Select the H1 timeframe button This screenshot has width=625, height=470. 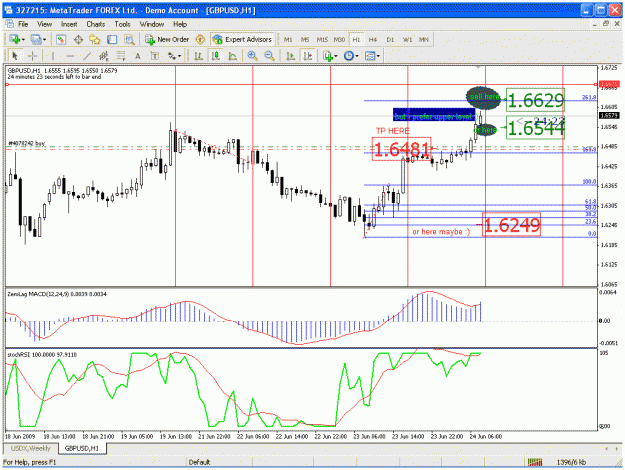pos(356,39)
